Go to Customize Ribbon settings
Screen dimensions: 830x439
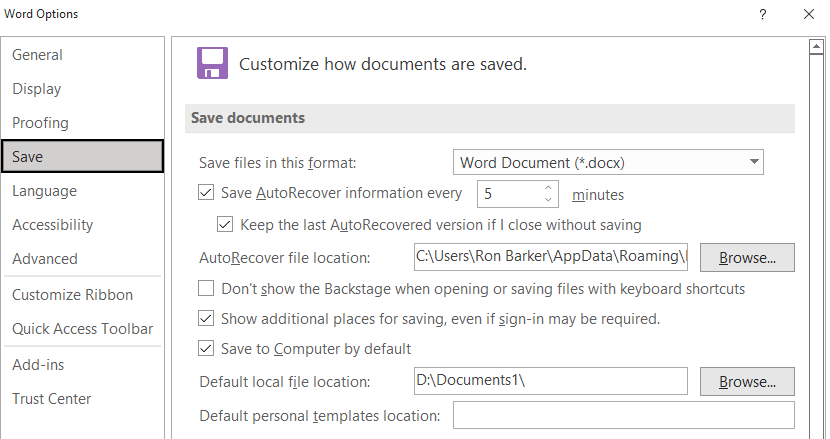point(72,295)
